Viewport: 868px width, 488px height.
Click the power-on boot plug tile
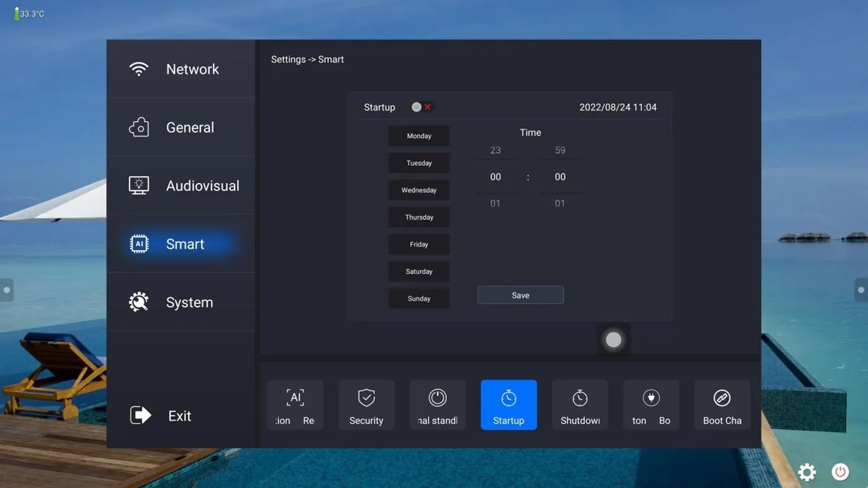(651, 405)
